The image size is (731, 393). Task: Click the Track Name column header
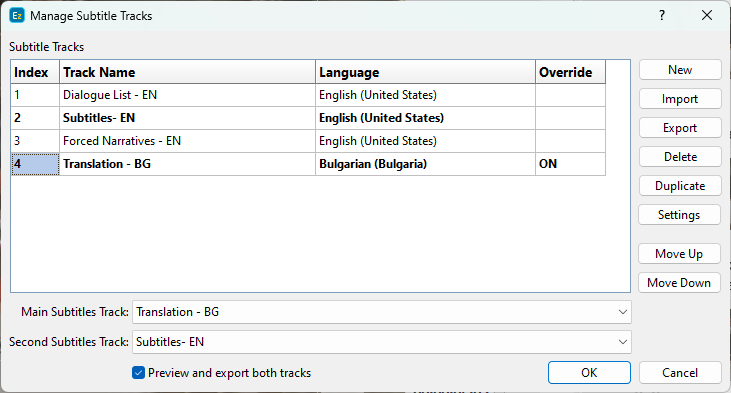tap(187, 72)
